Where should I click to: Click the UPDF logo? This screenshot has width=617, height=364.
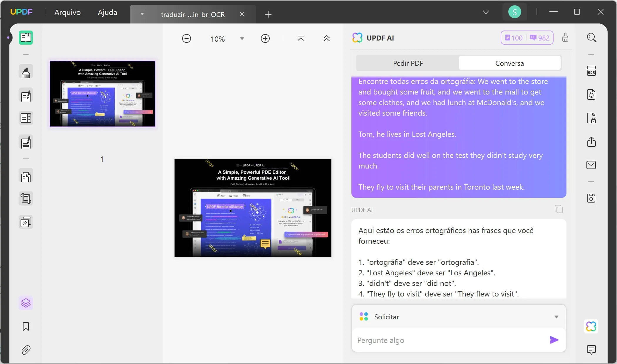tap(21, 12)
